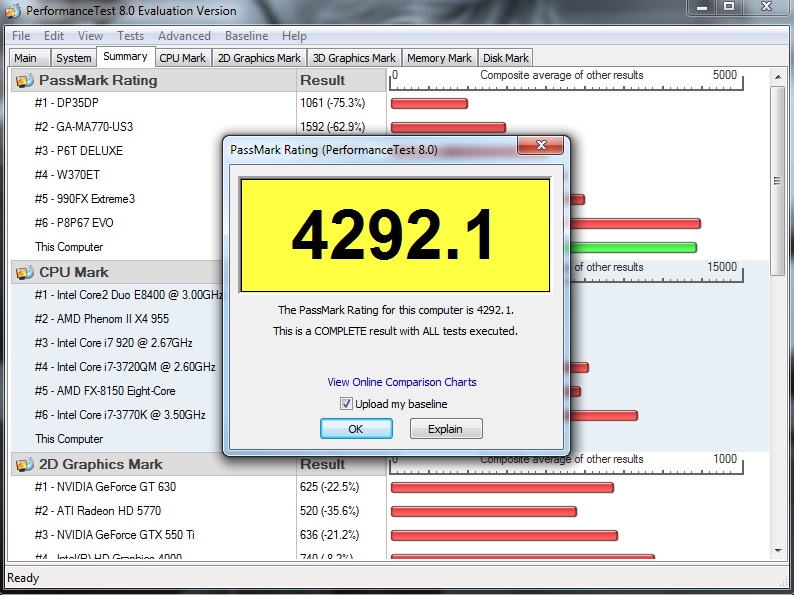
Task: Open the System tab
Action: (73, 58)
